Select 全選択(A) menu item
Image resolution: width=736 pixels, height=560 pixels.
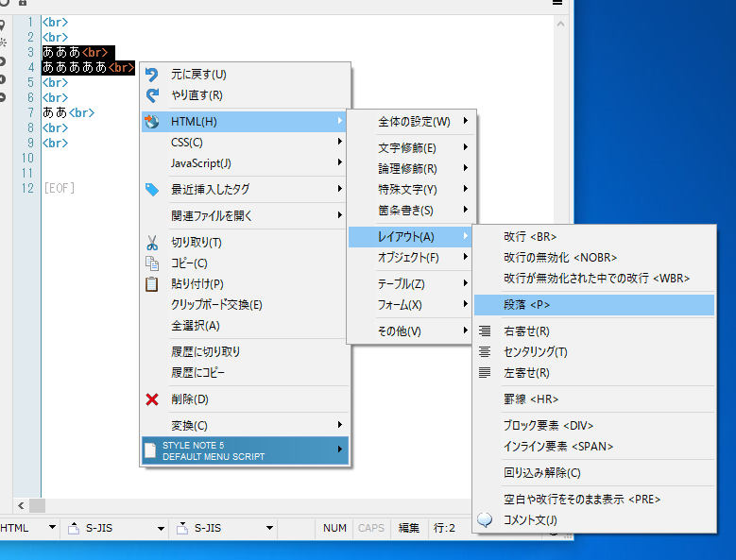coord(244,326)
